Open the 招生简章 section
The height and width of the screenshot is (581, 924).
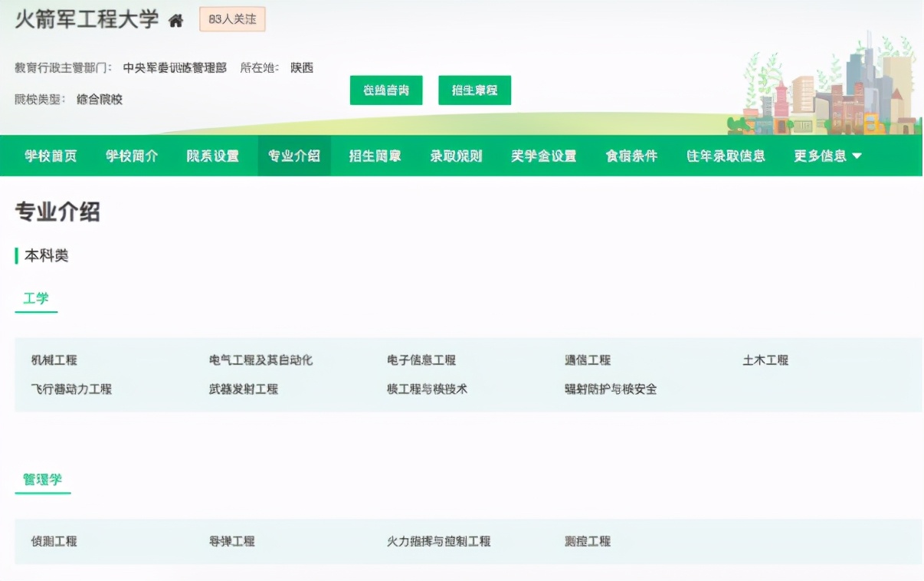[375, 154]
